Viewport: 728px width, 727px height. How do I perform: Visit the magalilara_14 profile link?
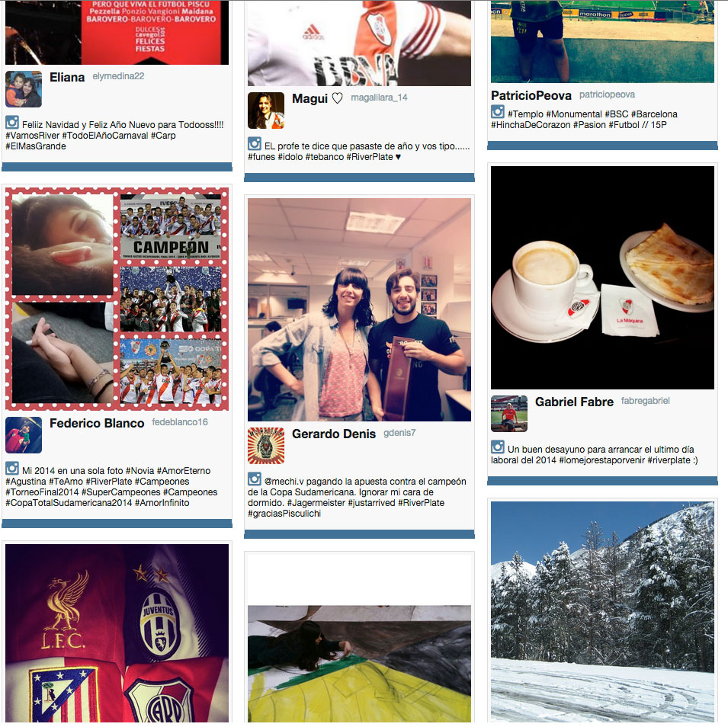click(380, 98)
